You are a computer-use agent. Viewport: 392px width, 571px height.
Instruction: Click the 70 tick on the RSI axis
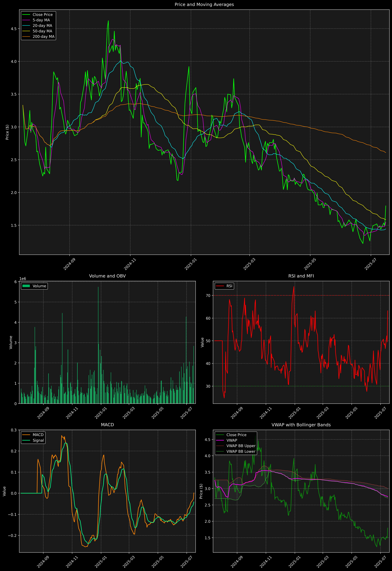[x=208, y=296]
